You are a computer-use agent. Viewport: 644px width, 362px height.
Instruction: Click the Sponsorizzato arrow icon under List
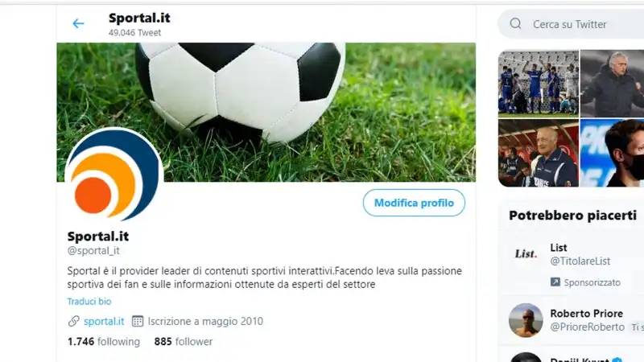[x=555, y=282]
